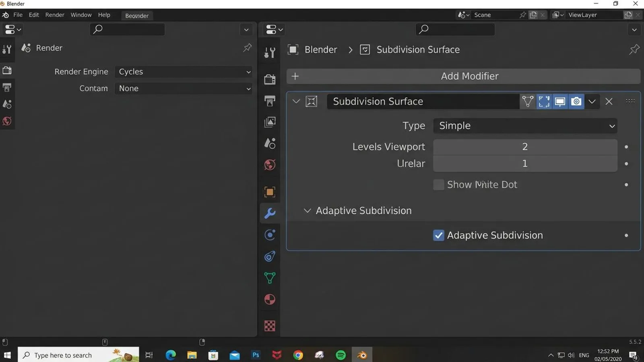Open the World properties tab in right panel
The width and height of the screenshot is (644, 362).
point(270,165)
